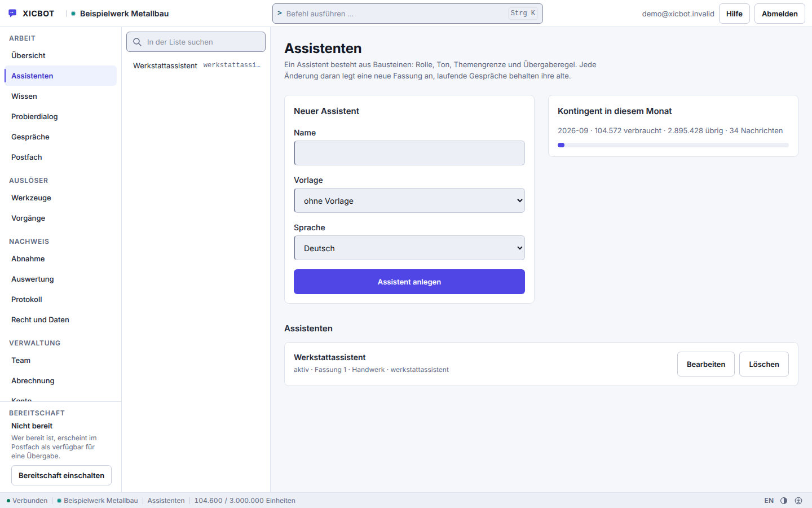This screenshot has width=812, height=508.
Task: Click Beispielwerk Metallbau in the status bar
Action: 98,501
